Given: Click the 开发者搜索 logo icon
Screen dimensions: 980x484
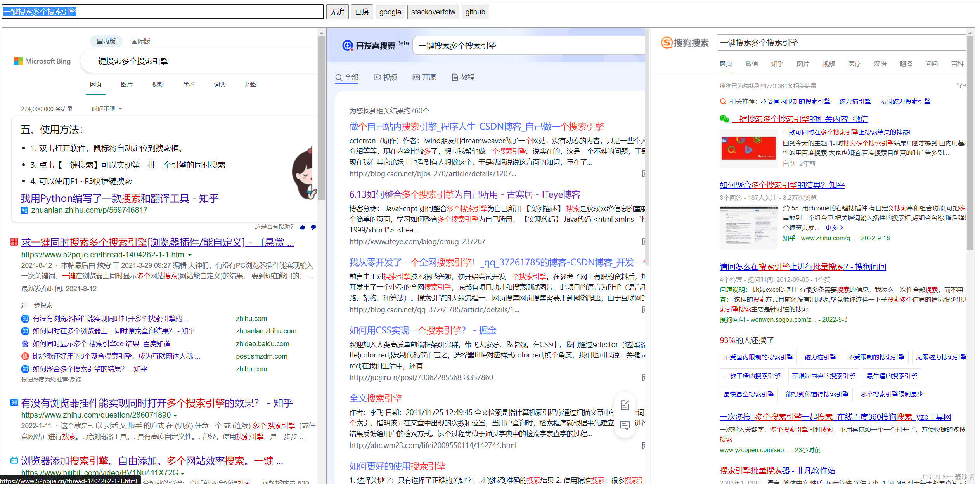Looking at the screenshot, I should [347, 46].
